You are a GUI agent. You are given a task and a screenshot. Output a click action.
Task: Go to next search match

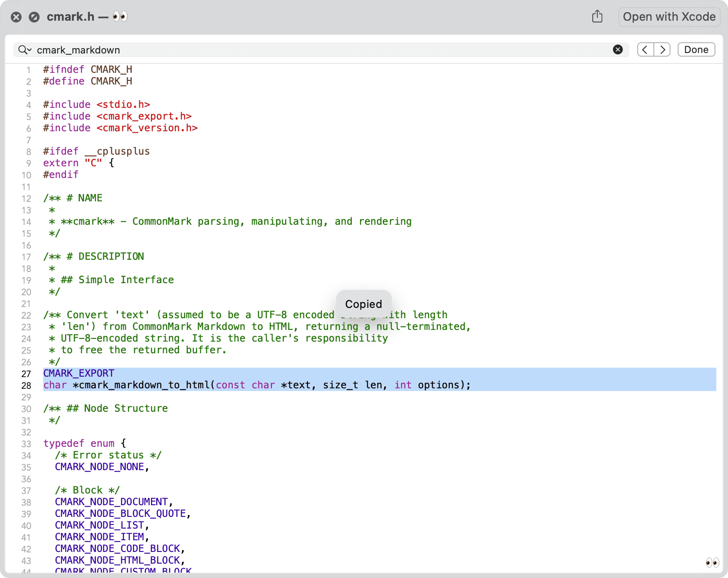coord(662,50)
